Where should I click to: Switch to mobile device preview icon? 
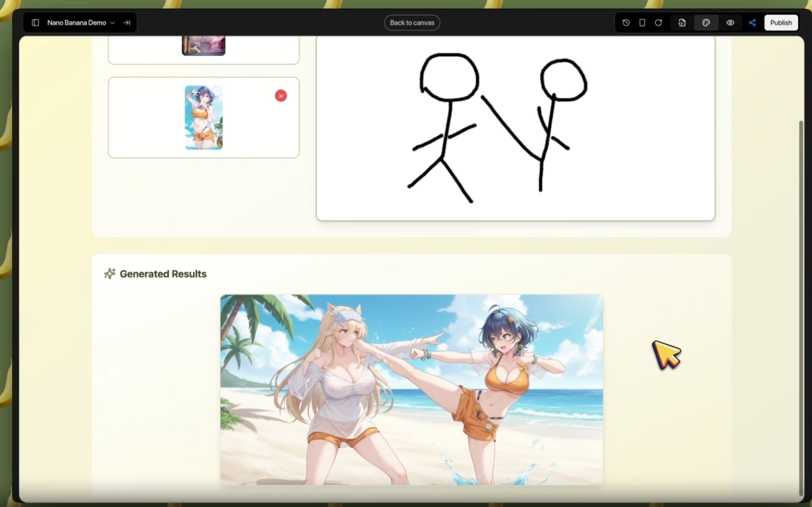click(642, 23)
